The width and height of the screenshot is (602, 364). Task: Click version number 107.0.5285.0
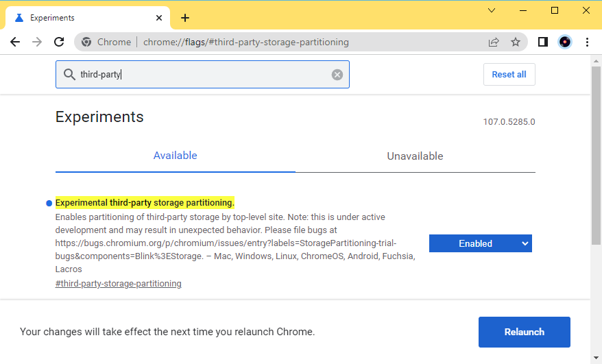pyautogui.click(x=509, y=122)
